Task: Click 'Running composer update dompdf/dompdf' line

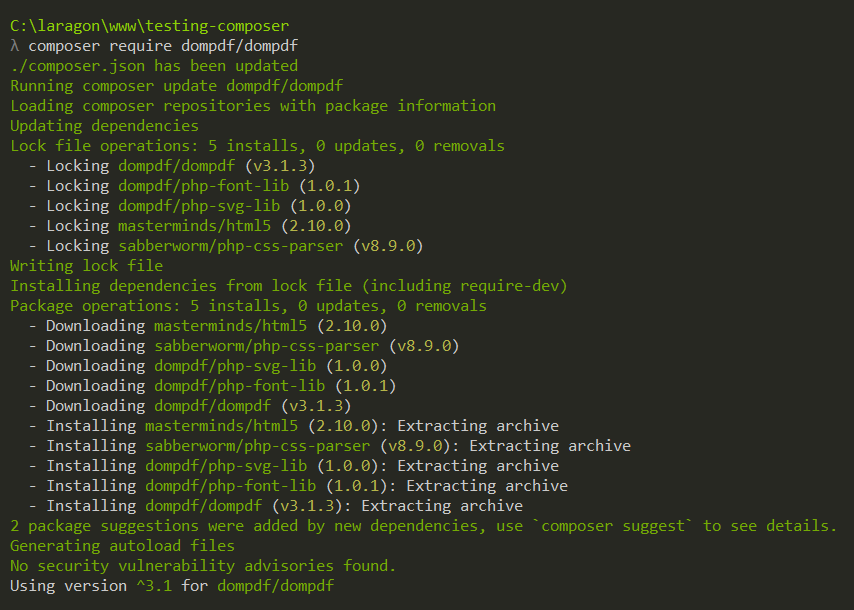Action: (x=176, y=86)
